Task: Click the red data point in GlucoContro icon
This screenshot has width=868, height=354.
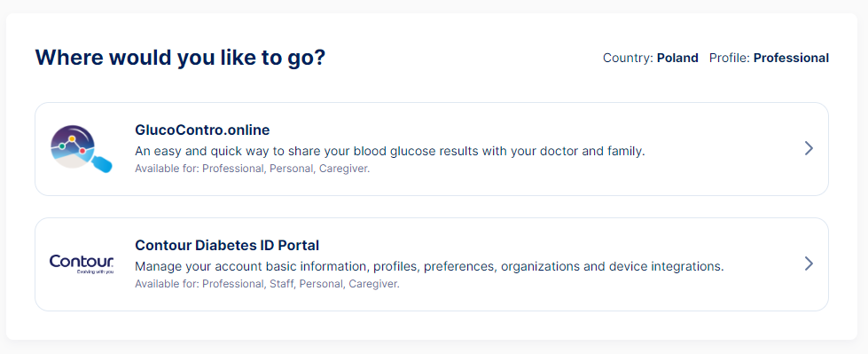Action: pyautogui.click(x=82, y=151)
